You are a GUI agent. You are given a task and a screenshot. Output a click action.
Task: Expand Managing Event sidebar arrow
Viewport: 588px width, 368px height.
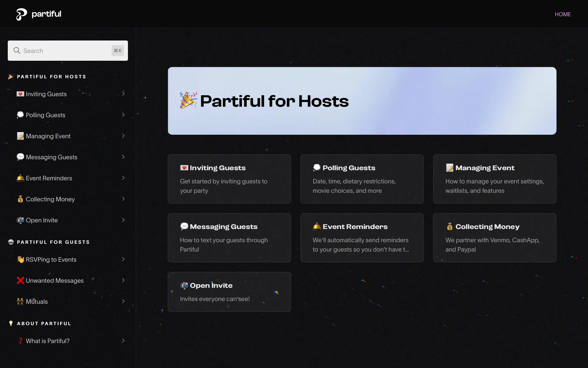coord(123,136)
